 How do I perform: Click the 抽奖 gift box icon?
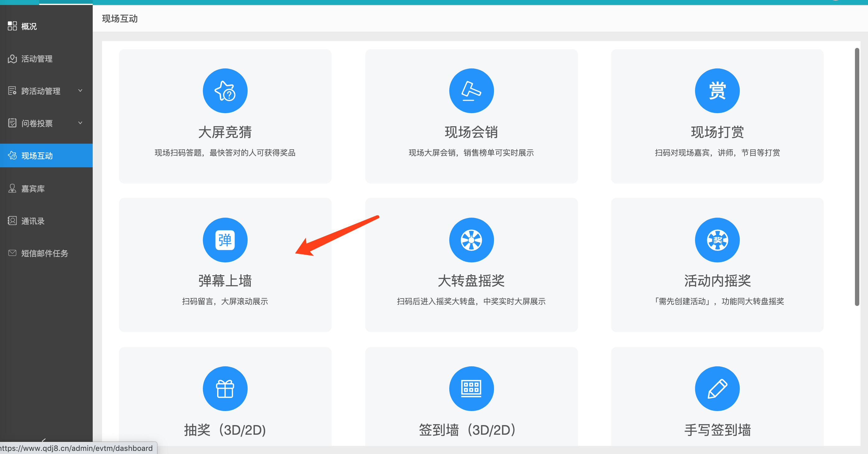coord(225,389)
